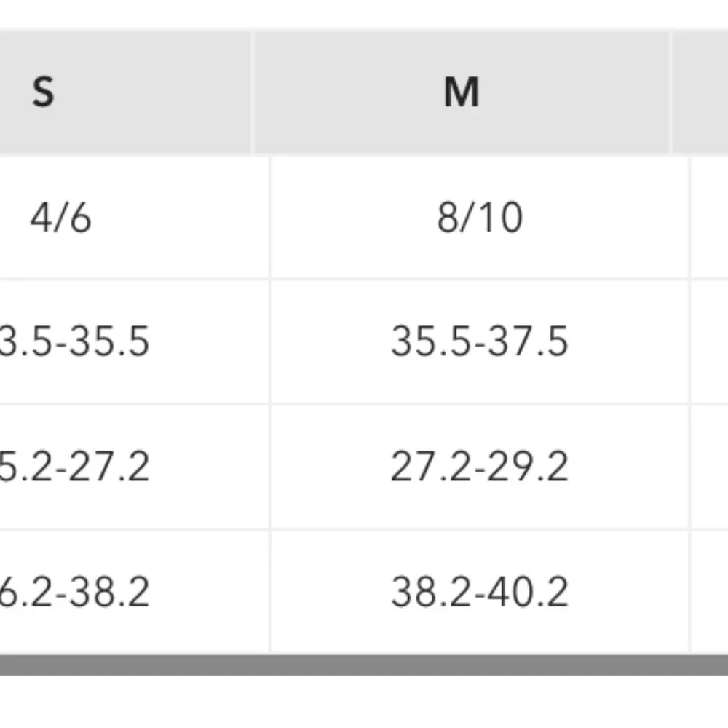Viewport: 728px width, 728px height.
Task: Click the blank white area below the table
Action: point(364,703)
